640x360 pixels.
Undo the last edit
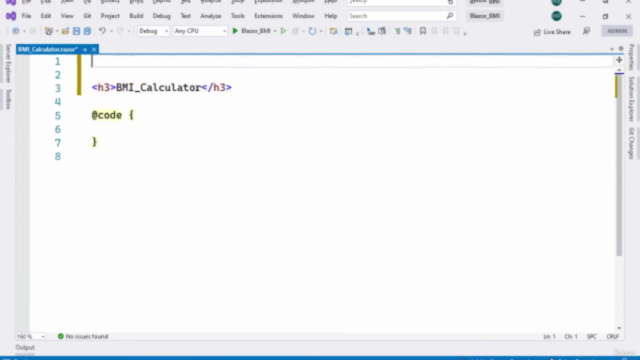102,31
